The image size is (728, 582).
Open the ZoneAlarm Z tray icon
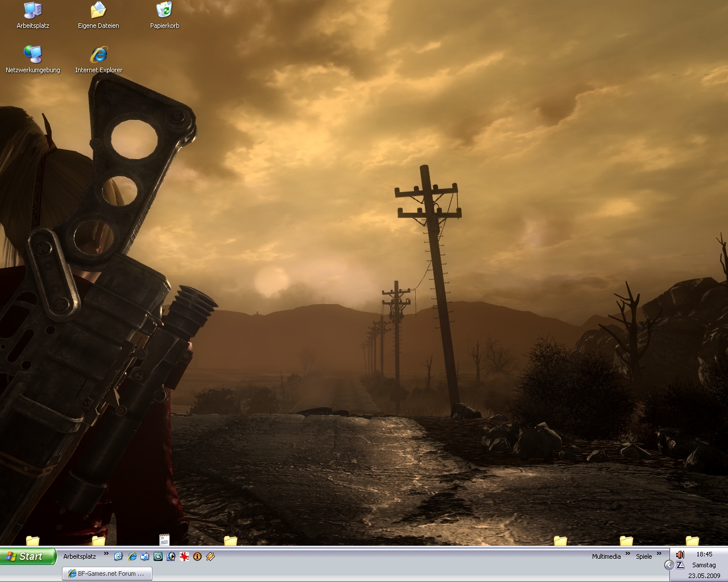click(680, 565)
